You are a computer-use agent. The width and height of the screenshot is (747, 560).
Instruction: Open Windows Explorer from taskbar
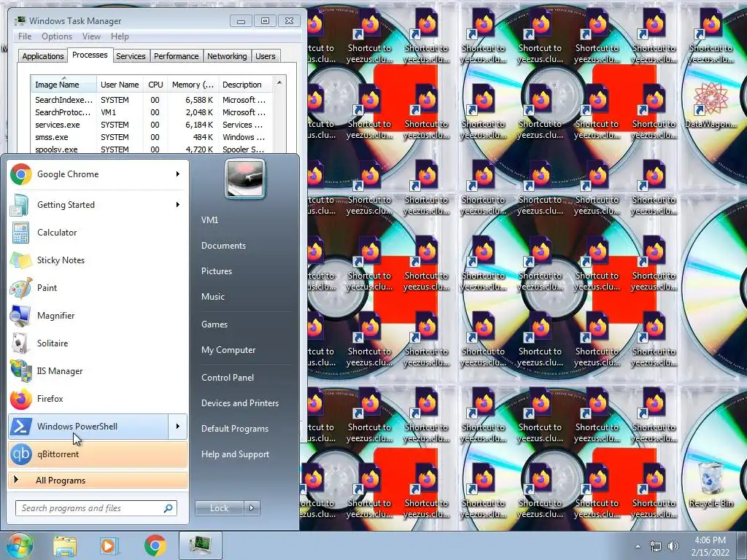tap(65, 545)
